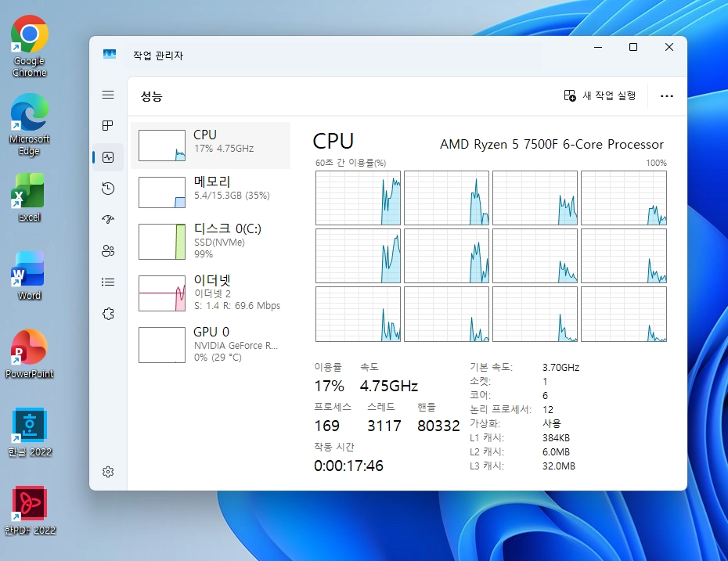Screen dimensions: 728x561
Task: Click the 17% utilization value
Action: [x=330, y=386]
